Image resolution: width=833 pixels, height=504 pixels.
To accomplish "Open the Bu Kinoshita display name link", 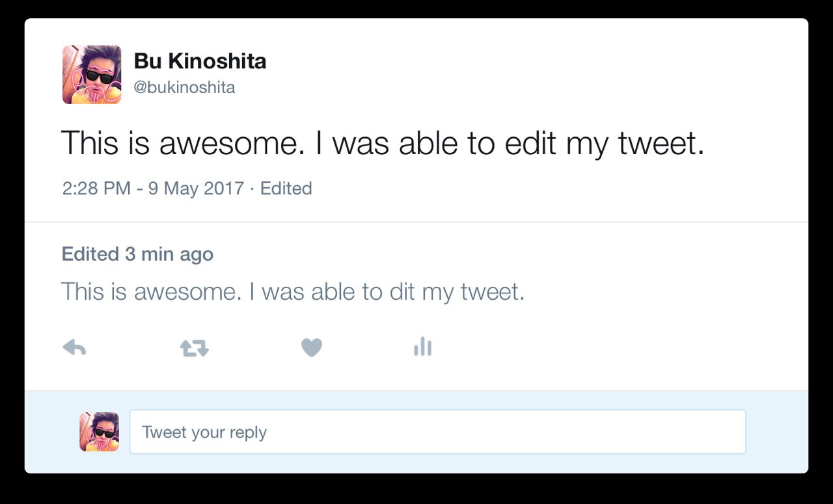I will click(x=200, y=61).
